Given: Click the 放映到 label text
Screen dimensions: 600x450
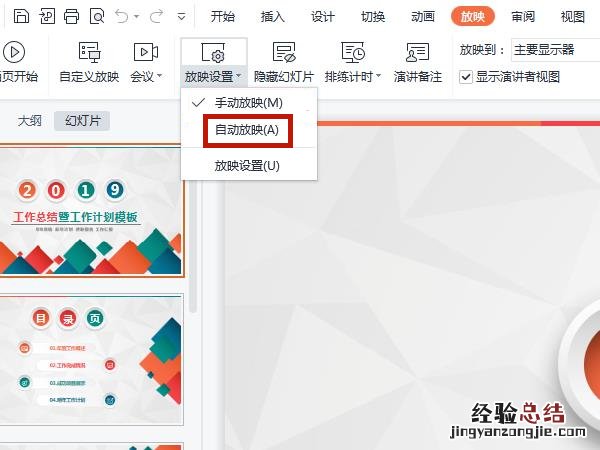Looking at the screenshot, I should coord(483,50).
